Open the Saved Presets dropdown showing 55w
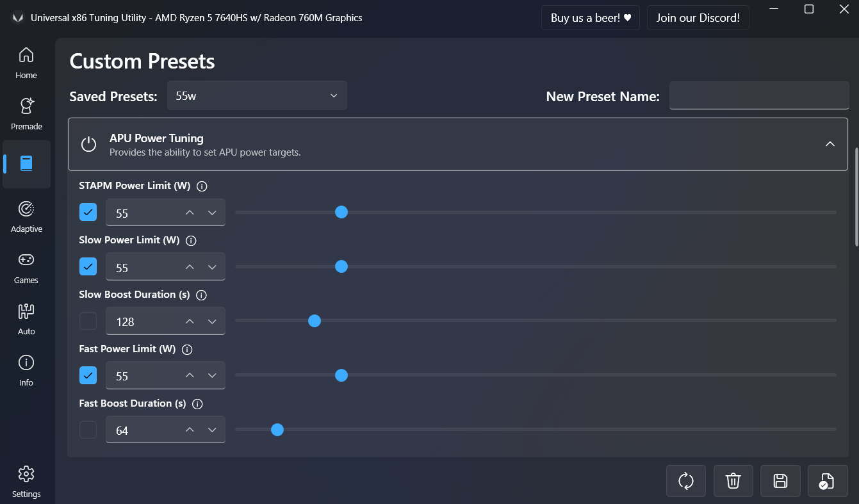The height and width of the screenshot is (504, 859). (257, 95)
